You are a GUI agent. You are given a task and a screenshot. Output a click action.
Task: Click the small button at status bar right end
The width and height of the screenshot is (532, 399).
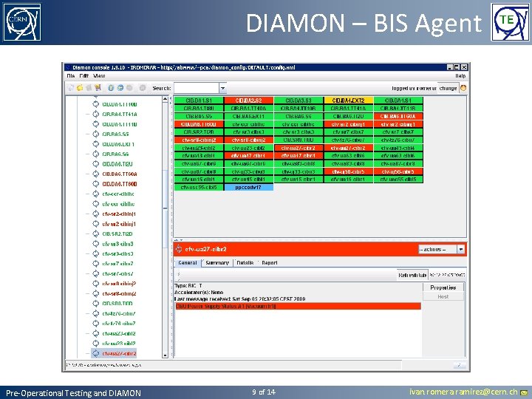tap(459, 365)
